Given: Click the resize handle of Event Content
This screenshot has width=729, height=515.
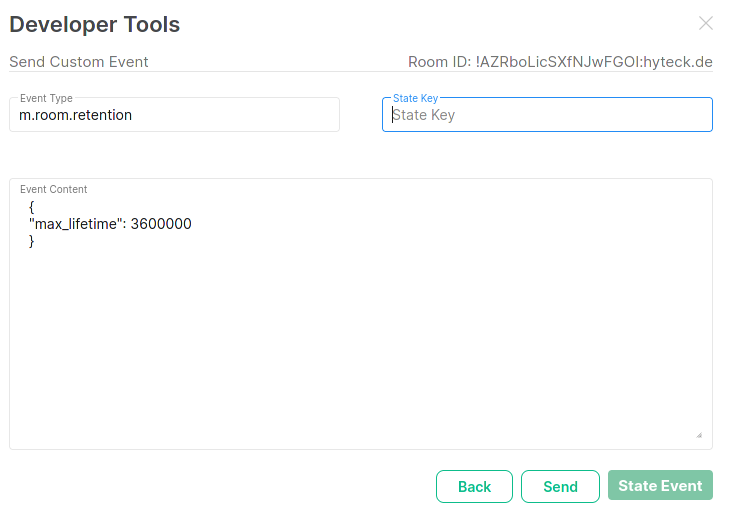Looking at the screenshot, I should coord(699,435).
